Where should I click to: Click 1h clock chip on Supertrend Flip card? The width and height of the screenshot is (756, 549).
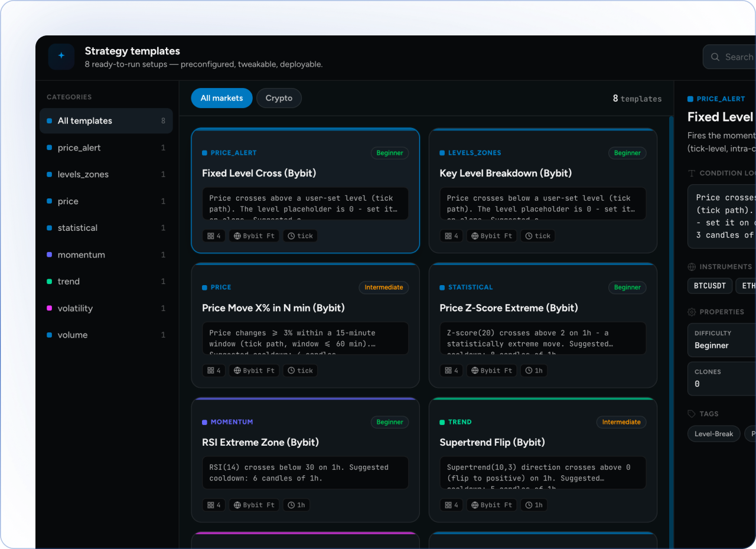[x=533, y=505]
